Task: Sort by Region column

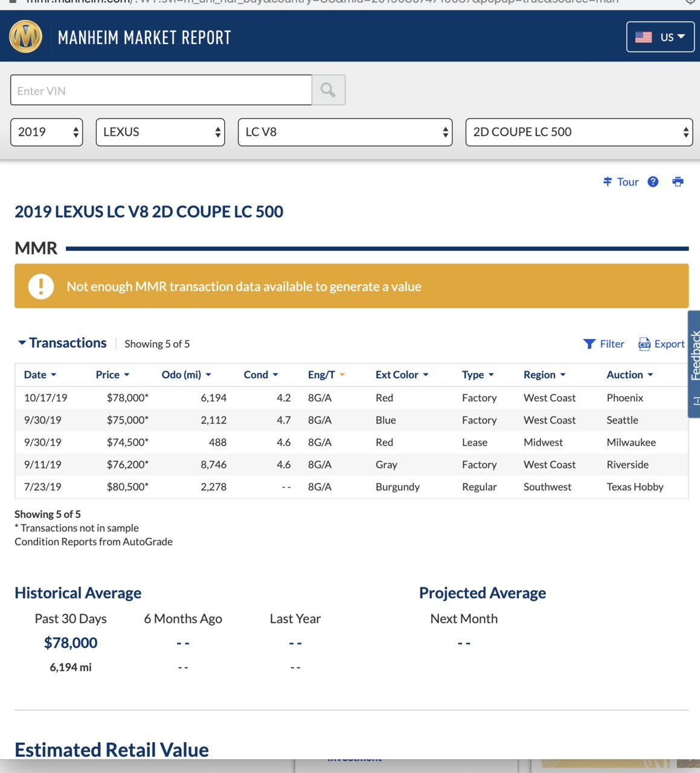Action: click(544, 375)
